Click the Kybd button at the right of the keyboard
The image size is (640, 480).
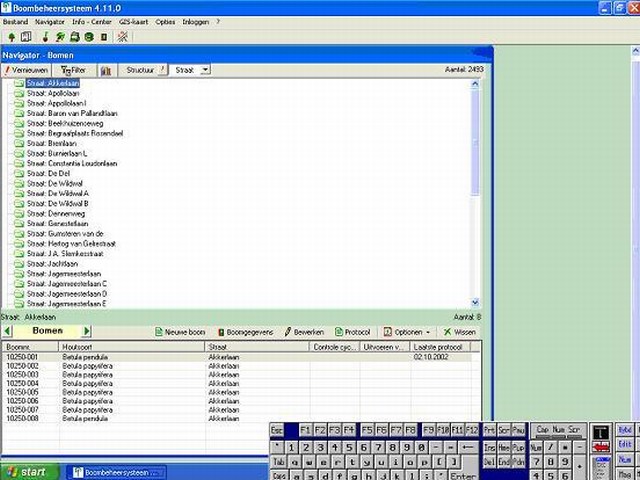625,430
